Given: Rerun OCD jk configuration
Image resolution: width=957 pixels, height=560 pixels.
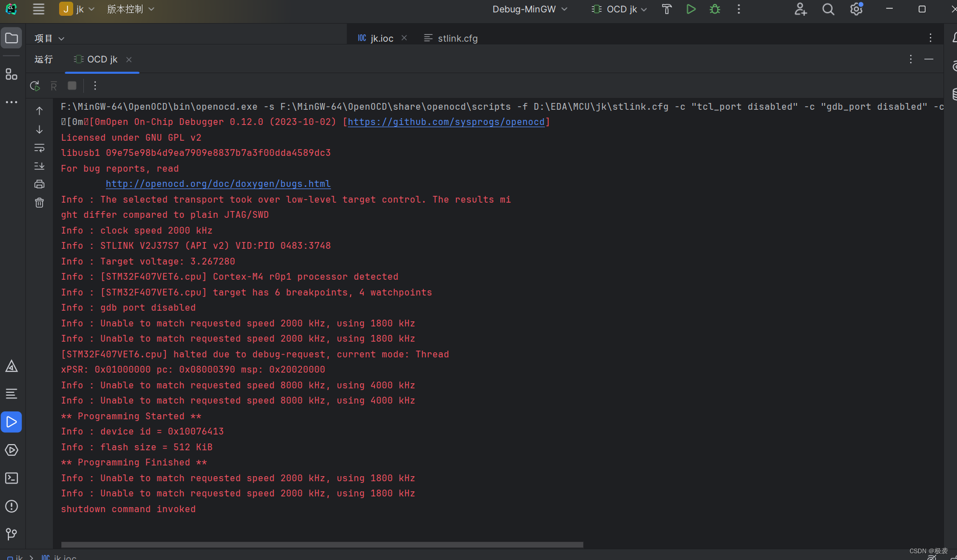Looking at the screenshot, I should [35, 86].
